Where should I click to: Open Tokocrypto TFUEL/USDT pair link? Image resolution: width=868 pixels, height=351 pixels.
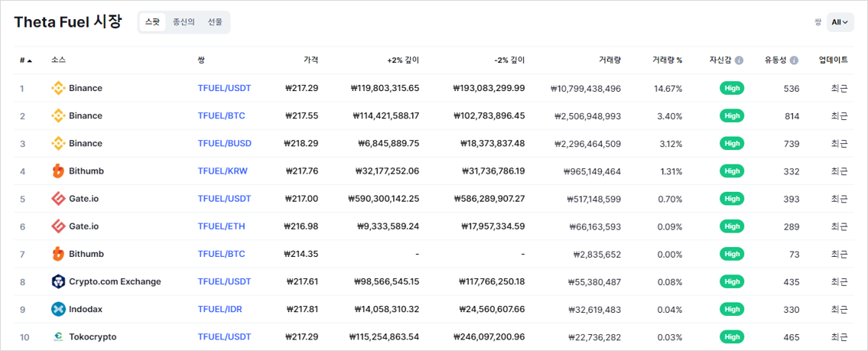(224, 336)
